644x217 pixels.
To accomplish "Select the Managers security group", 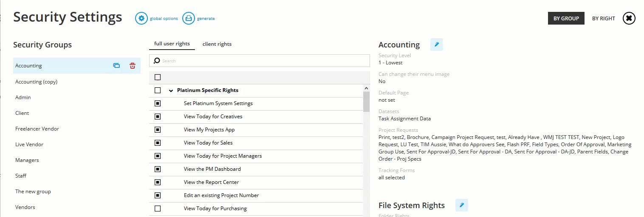I will coord(27,160).
